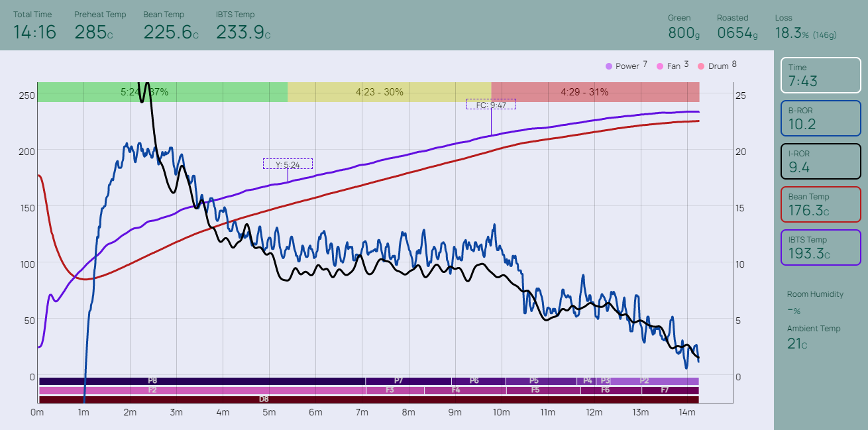Select the red 4:29 - 31% development bar
This screenshot has width=868, height=430.
[595, 92]
